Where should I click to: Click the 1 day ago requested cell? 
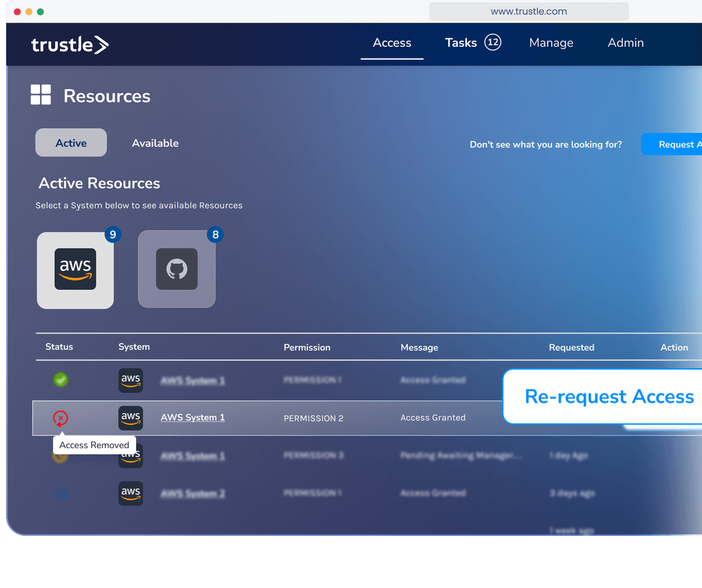pos(568,456)
